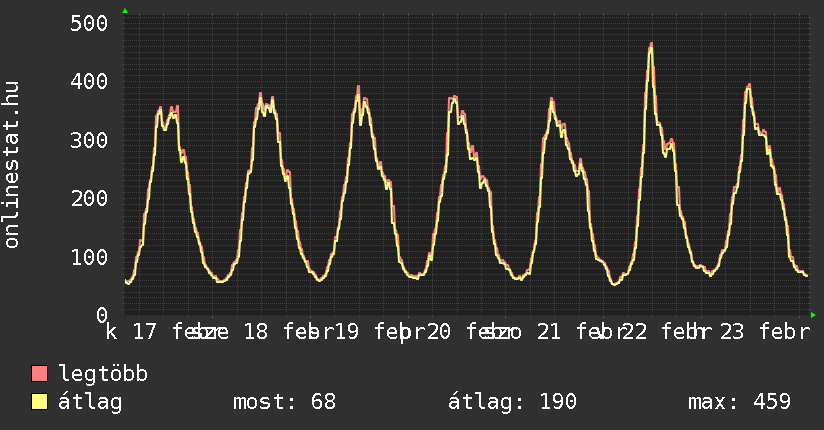Select the legtöbb legend label

103,374
